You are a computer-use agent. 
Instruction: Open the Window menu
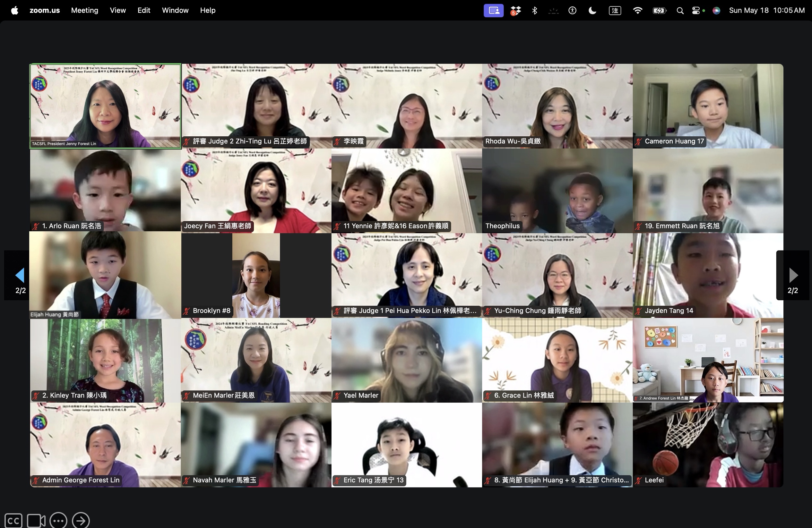point(175,10)
